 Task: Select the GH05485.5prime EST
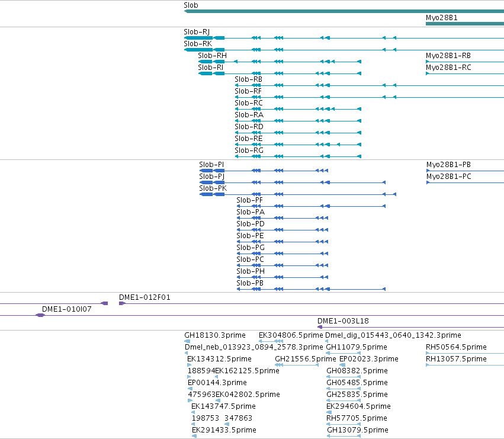coord(344,389)
